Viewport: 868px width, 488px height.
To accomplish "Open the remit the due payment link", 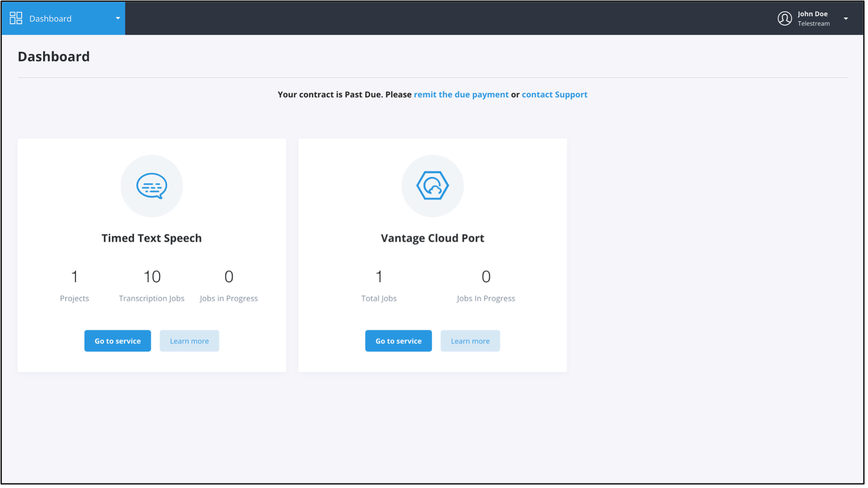I will point(461,94).
